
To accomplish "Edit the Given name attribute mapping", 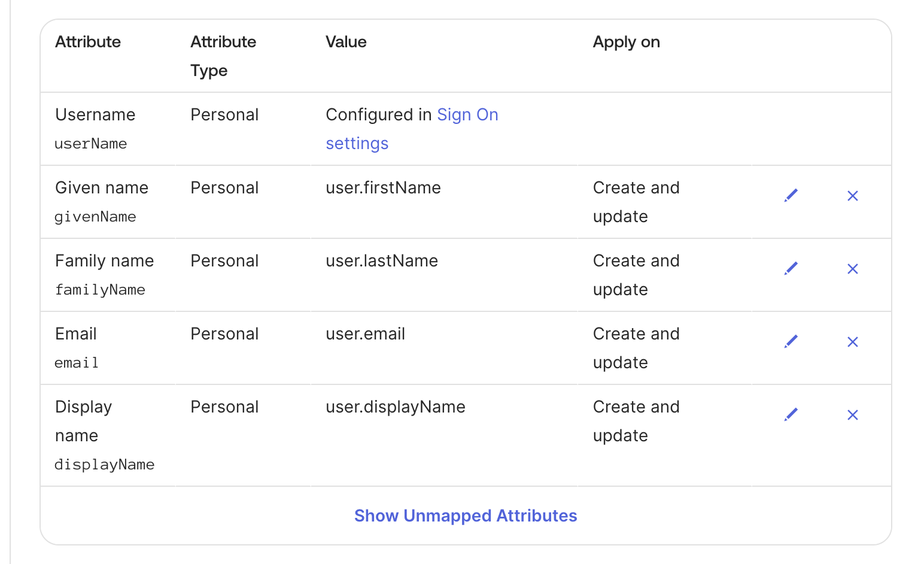I will tap(791, 196).
